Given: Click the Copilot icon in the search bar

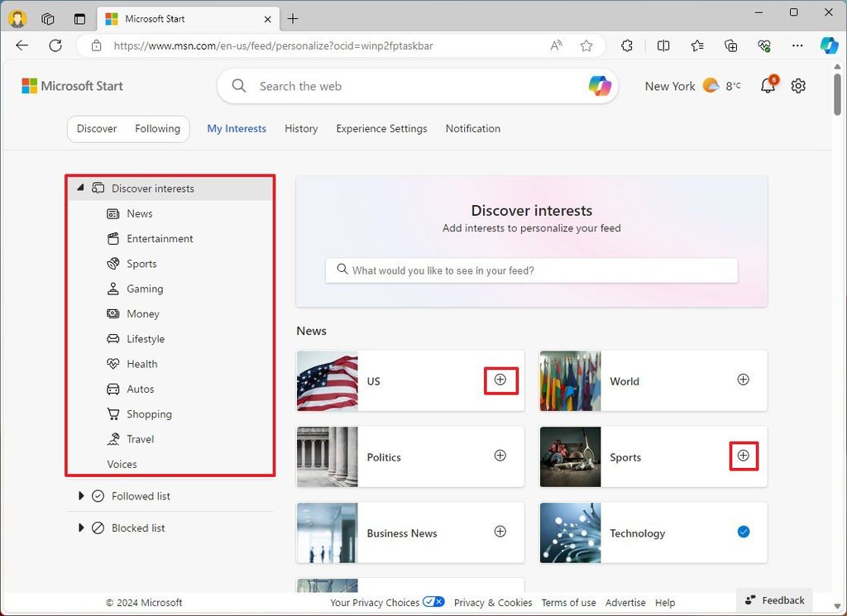Looking at the screenshot, I should (x=600, y=85).
